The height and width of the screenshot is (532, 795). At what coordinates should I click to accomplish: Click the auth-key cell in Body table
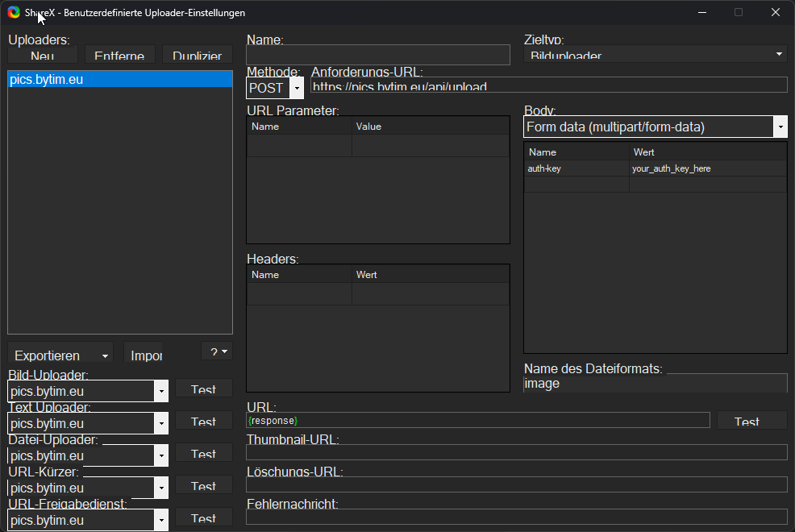click(576, 168)
